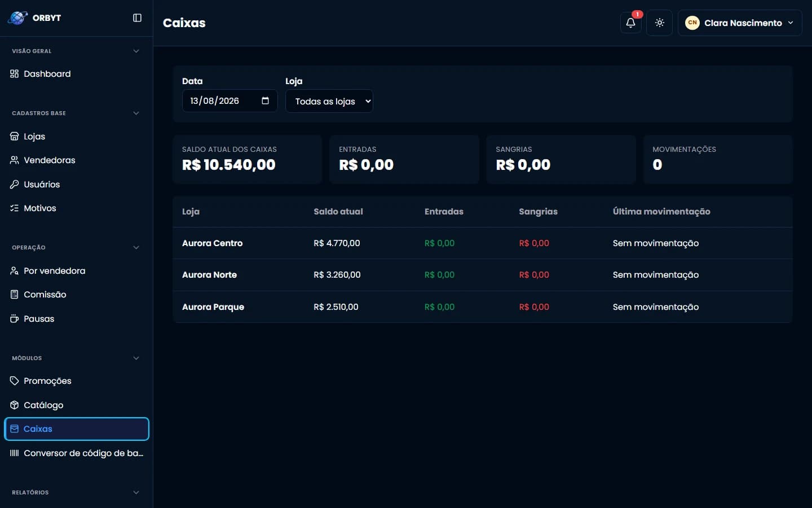
Task: Toggle light theme sun icon
Action: tap(659, 23)
